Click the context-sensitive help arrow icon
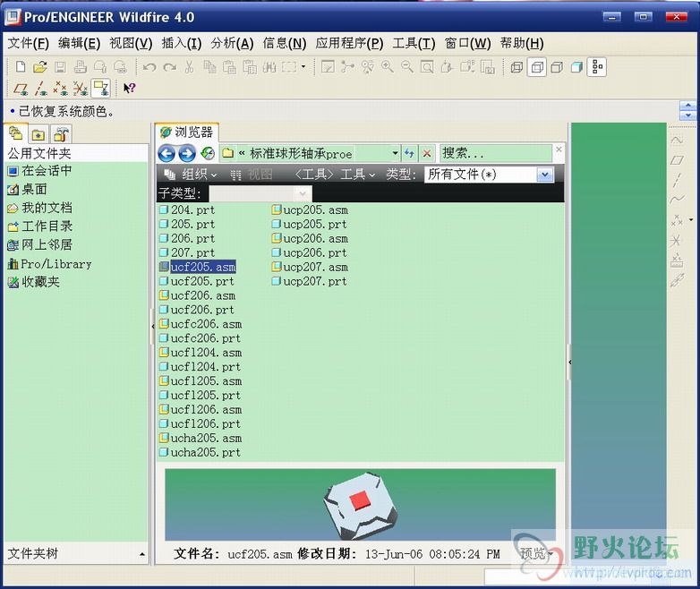 click(130, 89)
